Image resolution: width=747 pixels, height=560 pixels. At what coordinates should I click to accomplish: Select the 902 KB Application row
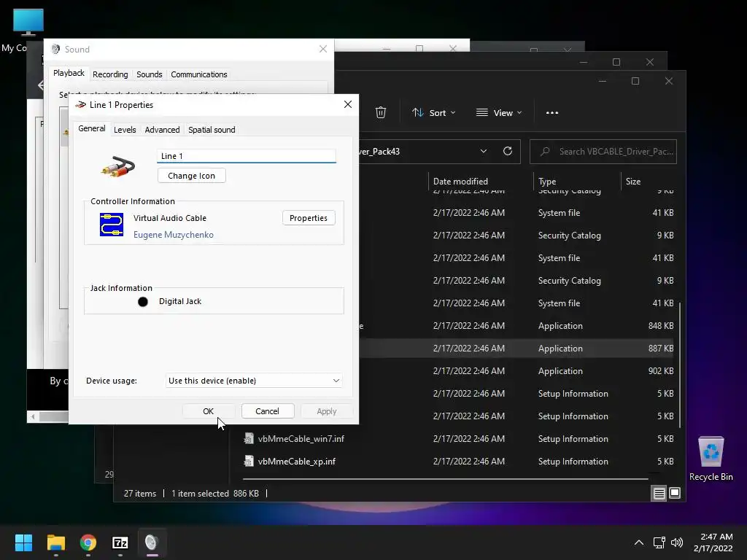(x=518, y=371)
